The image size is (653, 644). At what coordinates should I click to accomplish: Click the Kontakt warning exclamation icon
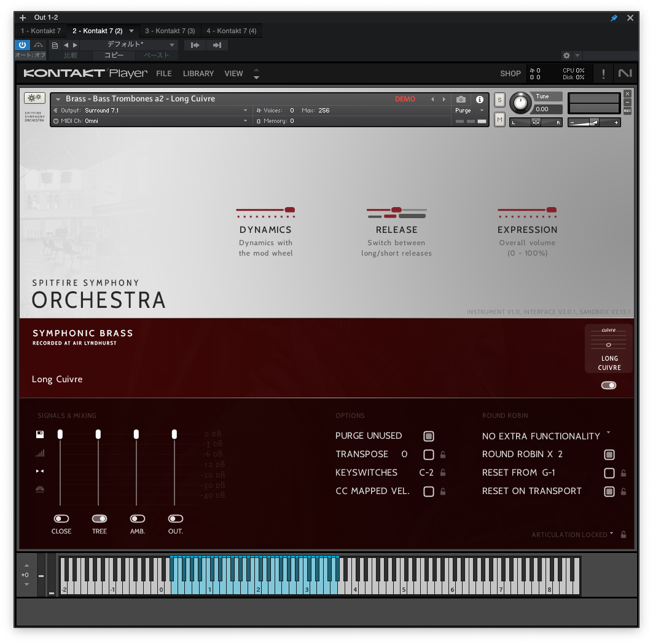[x=603, y=74]
